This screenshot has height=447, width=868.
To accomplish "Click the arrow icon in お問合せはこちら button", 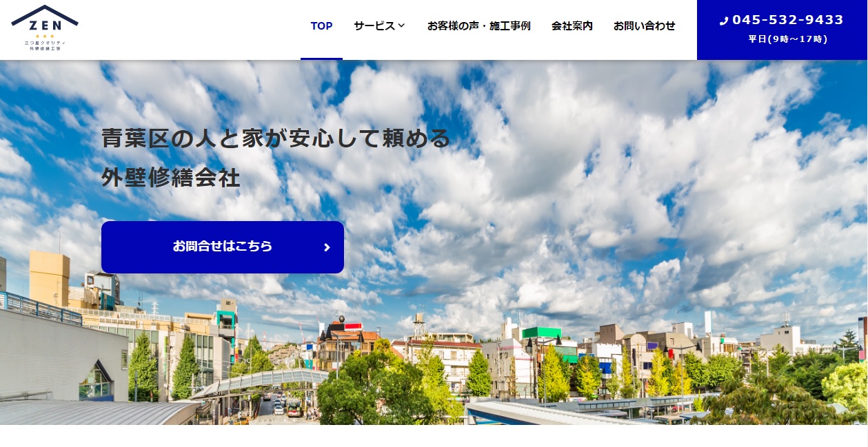I will [327, 247].
